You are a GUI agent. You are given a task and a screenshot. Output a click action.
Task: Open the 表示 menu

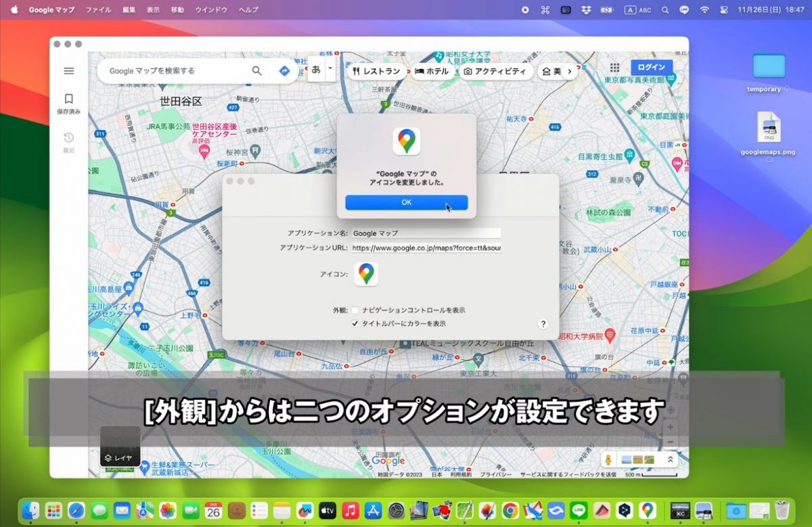tap(154, 10)
